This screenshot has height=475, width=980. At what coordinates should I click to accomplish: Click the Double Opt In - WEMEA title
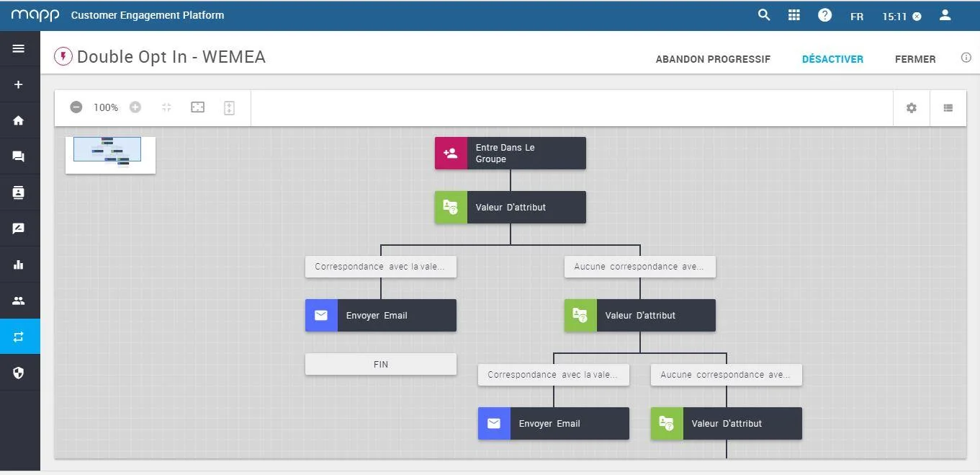point(171,57)
